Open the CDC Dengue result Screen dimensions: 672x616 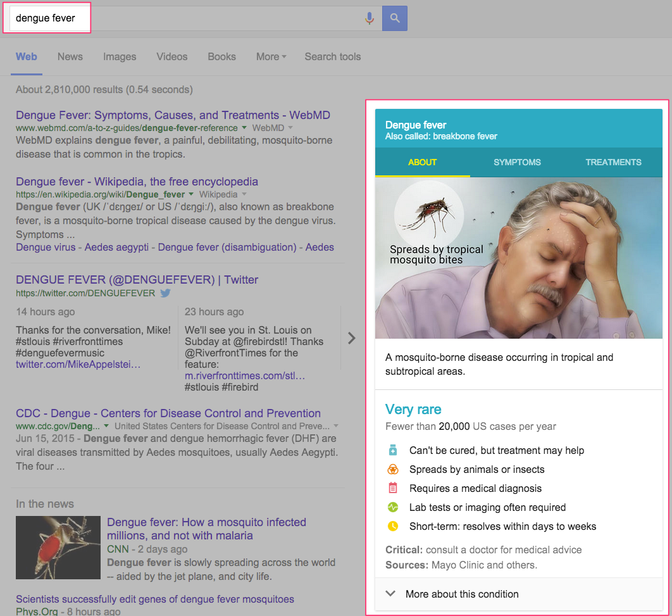[168, 413]
